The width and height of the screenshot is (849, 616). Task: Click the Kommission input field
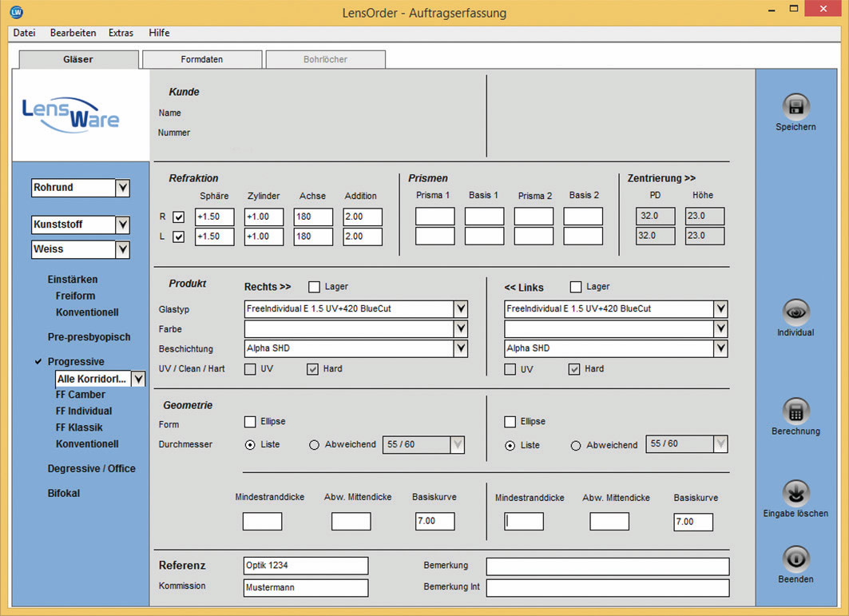point(306,588)
